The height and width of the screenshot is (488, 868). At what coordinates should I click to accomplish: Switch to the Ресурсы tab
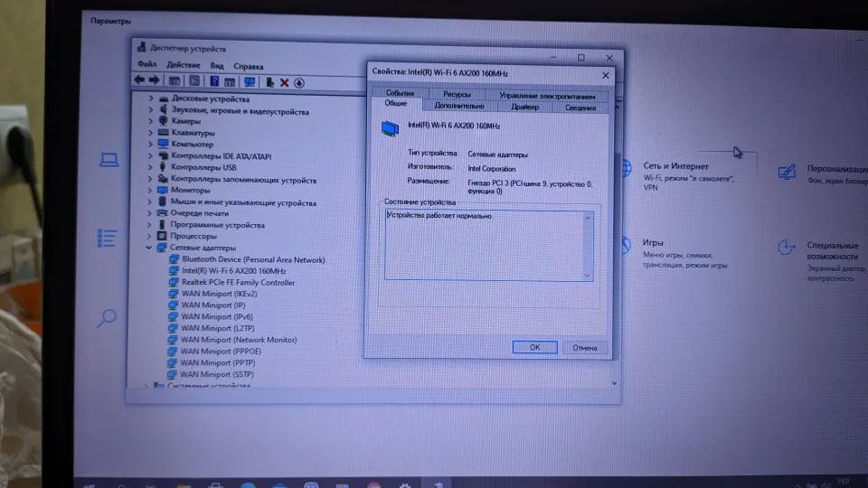456,95
